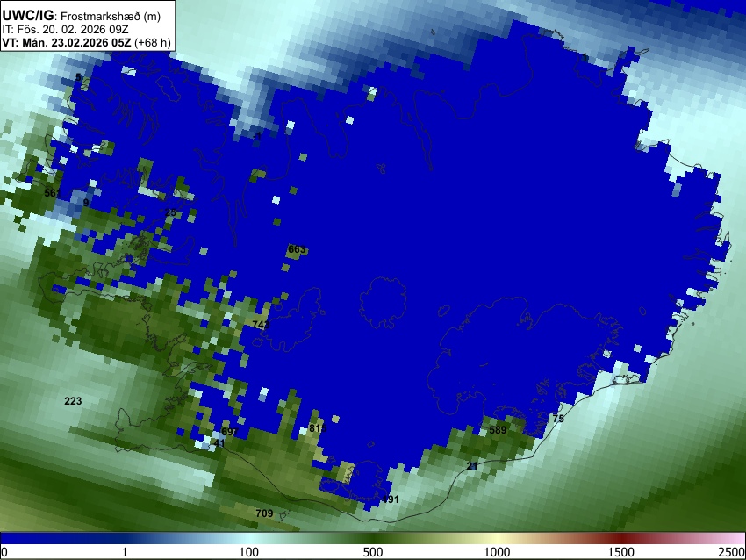Click the 2500 end of the legend
The image size is (746, 560).
732,552
